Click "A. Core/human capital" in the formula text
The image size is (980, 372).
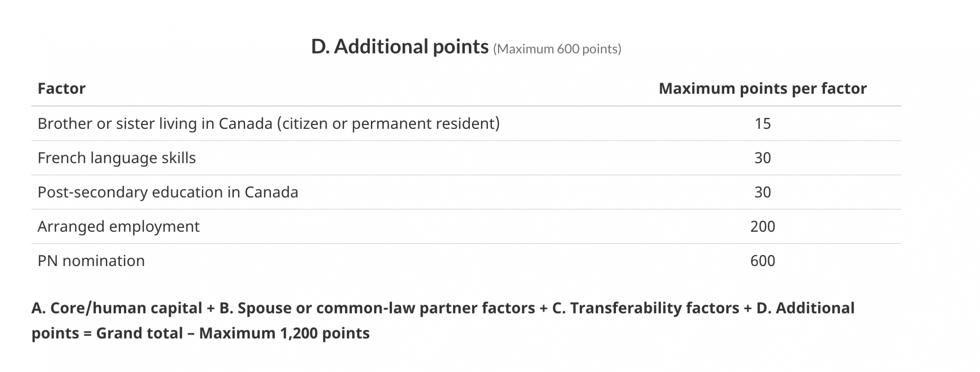[x=117, y=308]
